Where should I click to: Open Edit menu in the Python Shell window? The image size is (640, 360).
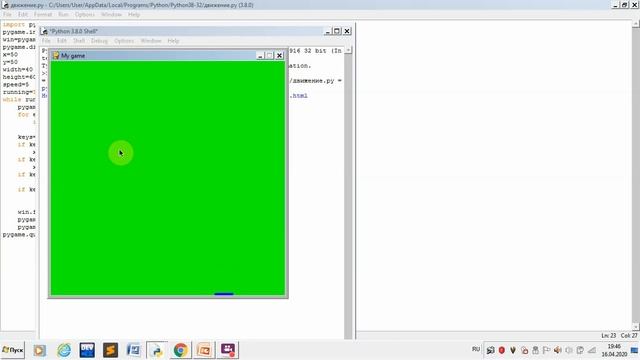pyautogui.click(x=62, y=41)
